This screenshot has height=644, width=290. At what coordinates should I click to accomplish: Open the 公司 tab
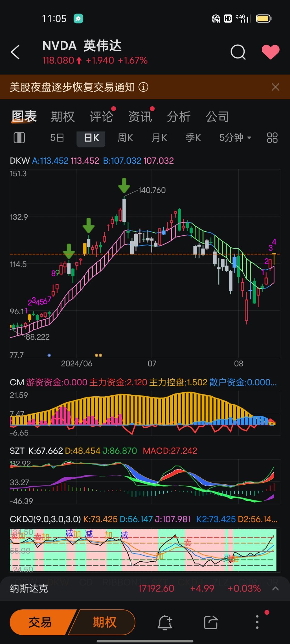(x=217, y=117)
